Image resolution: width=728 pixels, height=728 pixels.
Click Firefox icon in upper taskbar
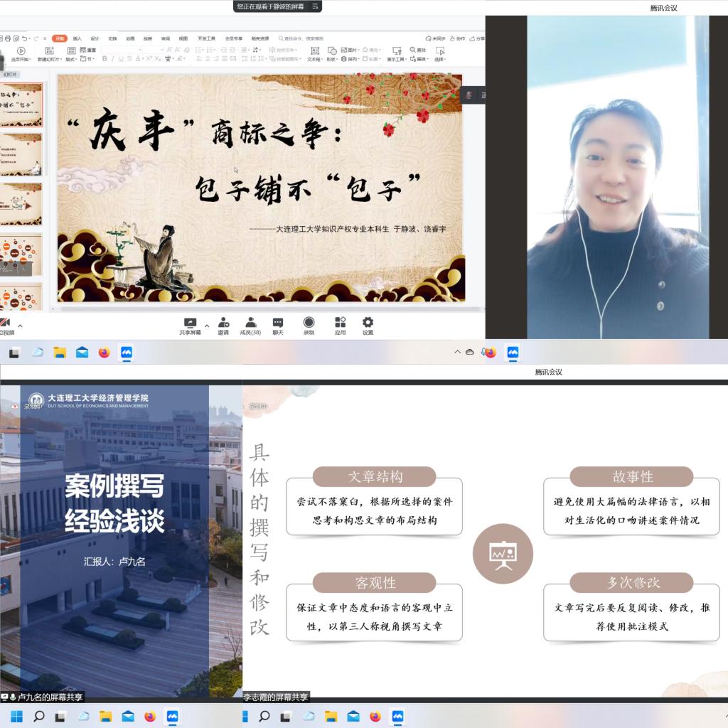(x=105, y=352)
